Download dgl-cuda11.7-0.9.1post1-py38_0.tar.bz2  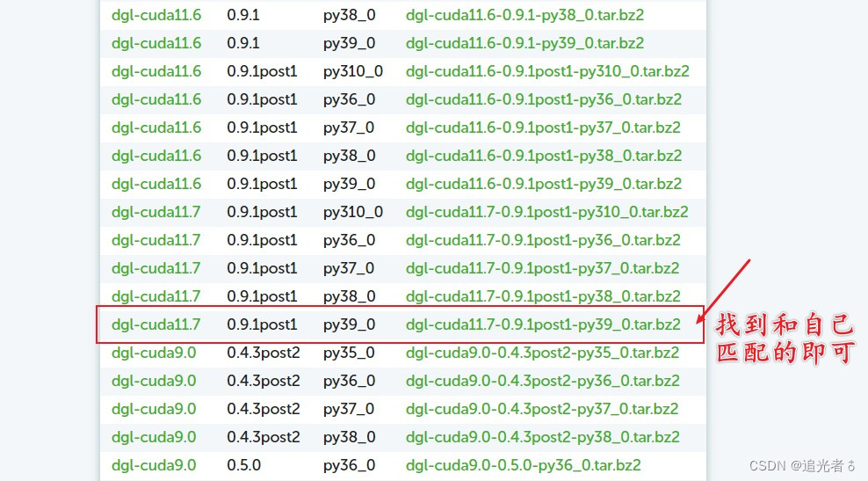coord(543,296)
